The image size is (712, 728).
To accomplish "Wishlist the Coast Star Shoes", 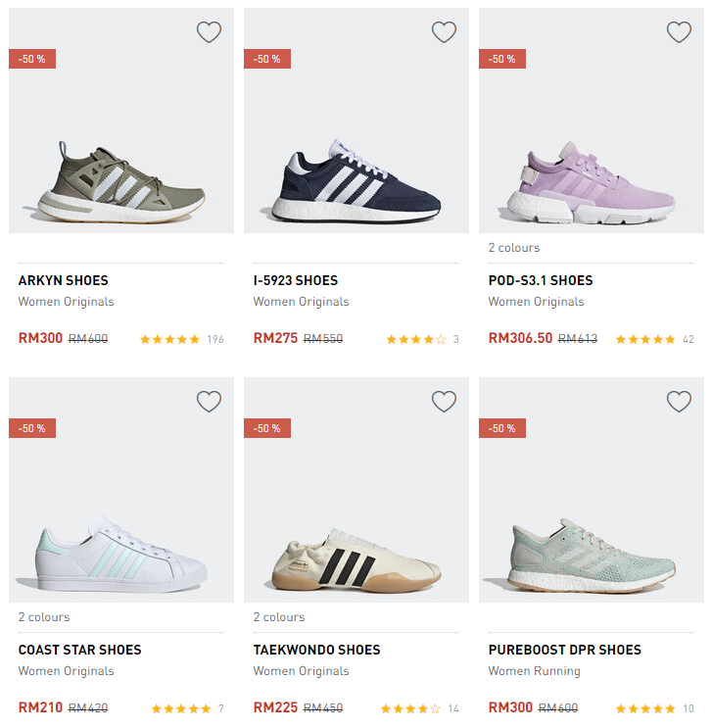I will click(209, 402).
